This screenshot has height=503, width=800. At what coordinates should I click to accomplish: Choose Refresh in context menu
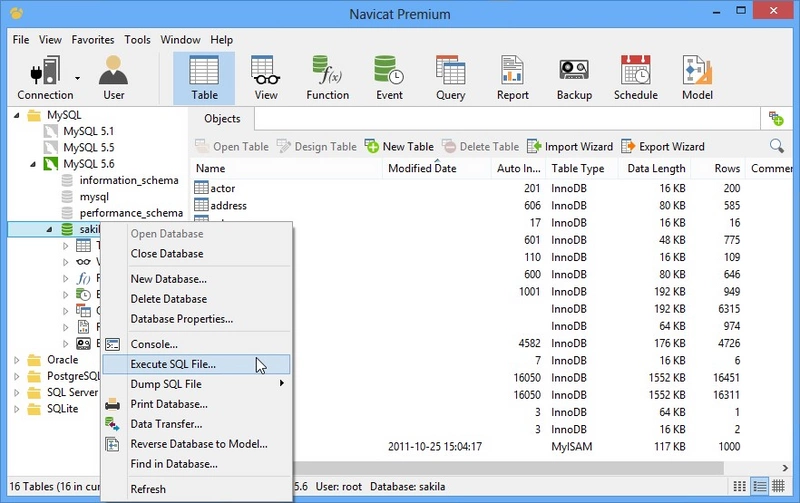pos(196,489)
